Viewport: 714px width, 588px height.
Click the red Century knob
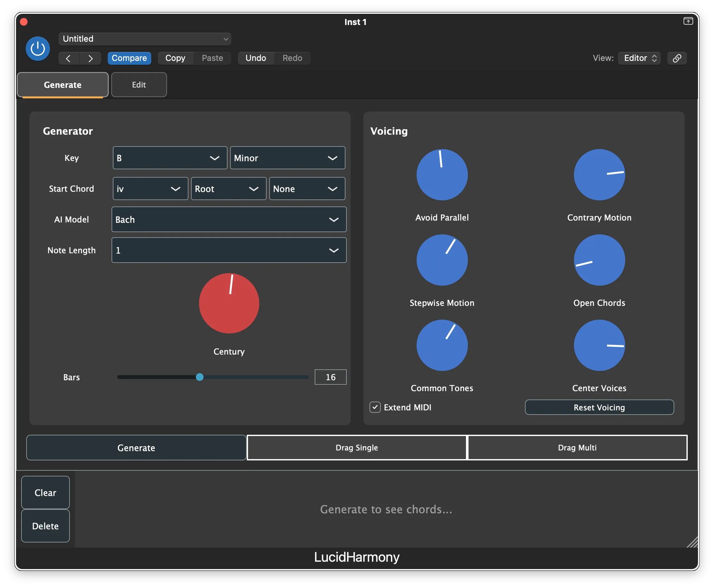(229, 303)
